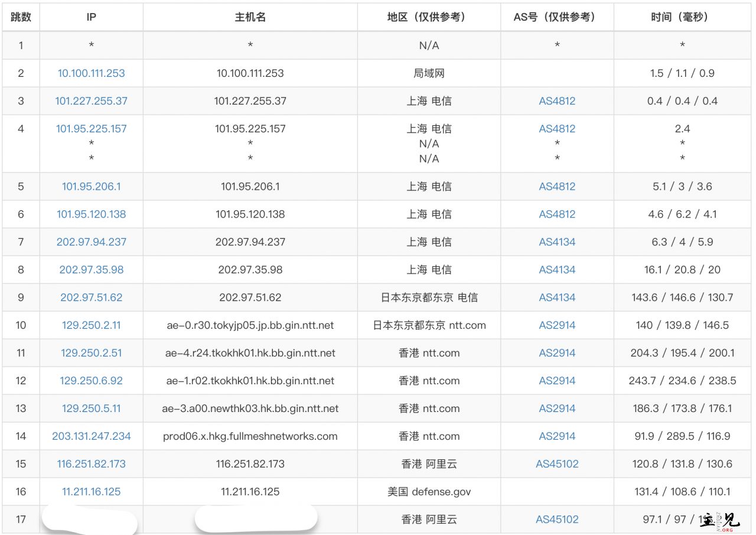This screenshot has height=535, width=756.
Task: Click AS45102 link in hop 15 row
Action: click(x=557, y=464)
